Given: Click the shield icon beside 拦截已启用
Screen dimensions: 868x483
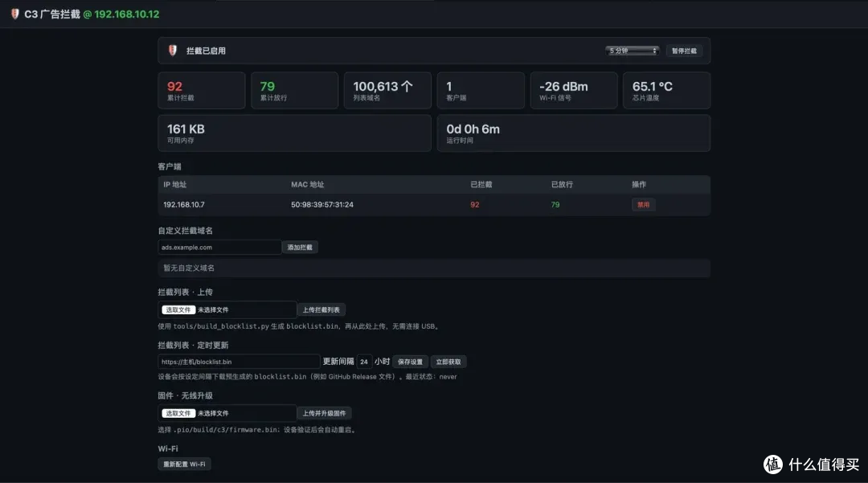Looking at the screenshot, I should 173,51.
